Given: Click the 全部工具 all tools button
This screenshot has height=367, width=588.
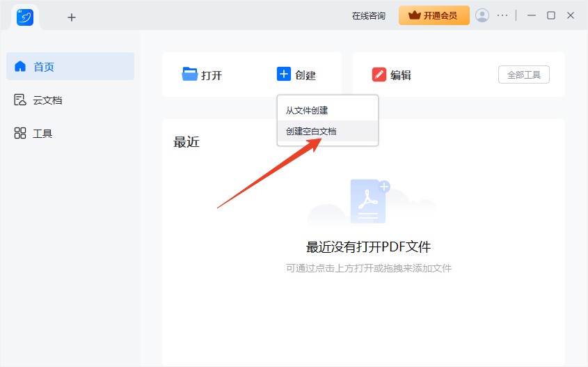Looking at the screenshot, I should (x=523, y=75).
